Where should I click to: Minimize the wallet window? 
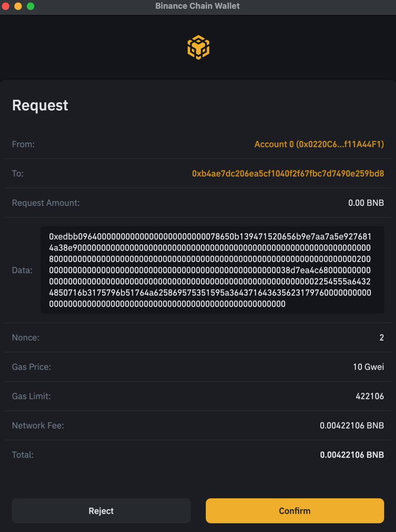tap(18, 6)
